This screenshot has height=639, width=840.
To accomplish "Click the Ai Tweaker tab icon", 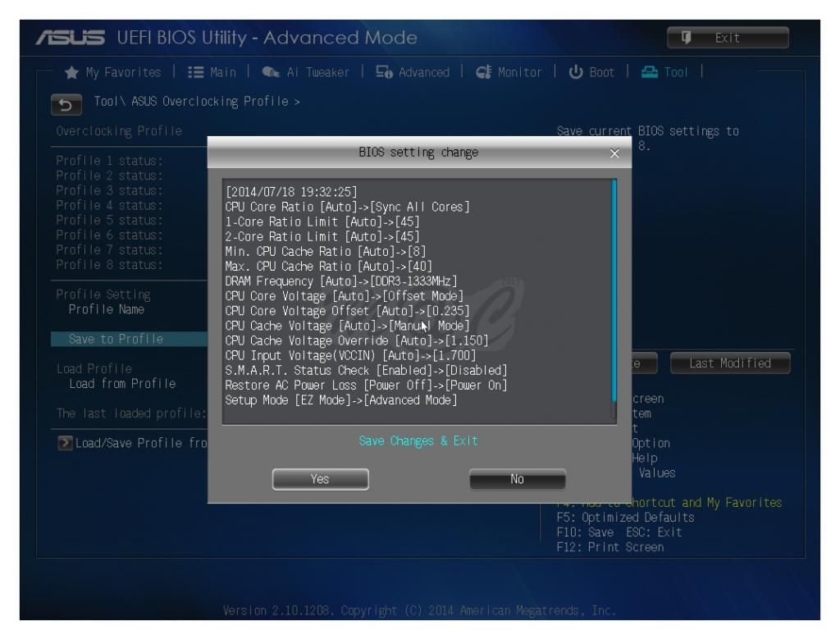I will tap(270, 72).
